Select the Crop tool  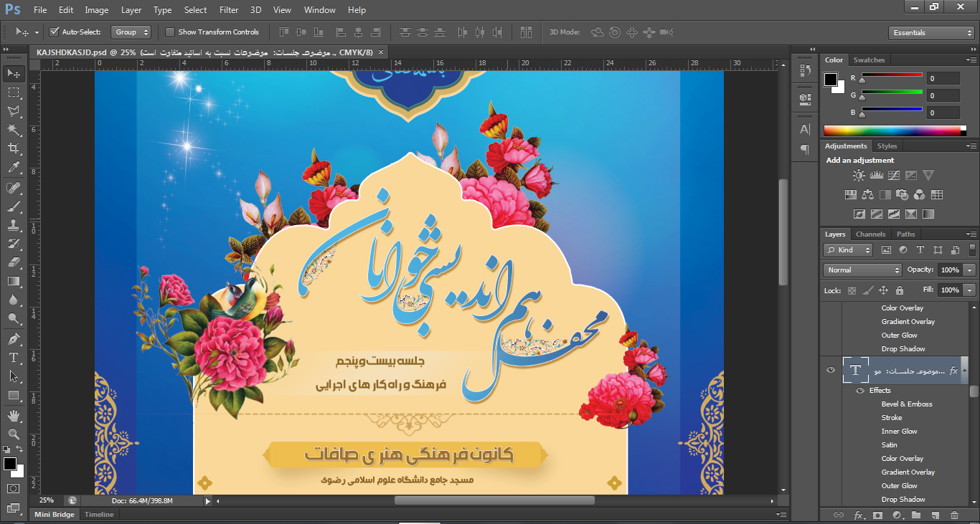click(x=13, y=148)
